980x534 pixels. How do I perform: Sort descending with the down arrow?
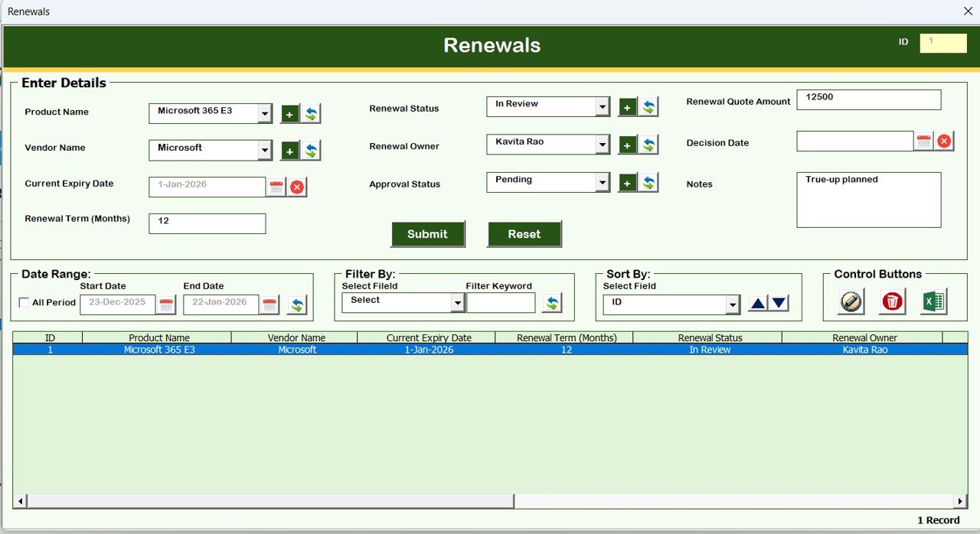[x=779, y=304]
